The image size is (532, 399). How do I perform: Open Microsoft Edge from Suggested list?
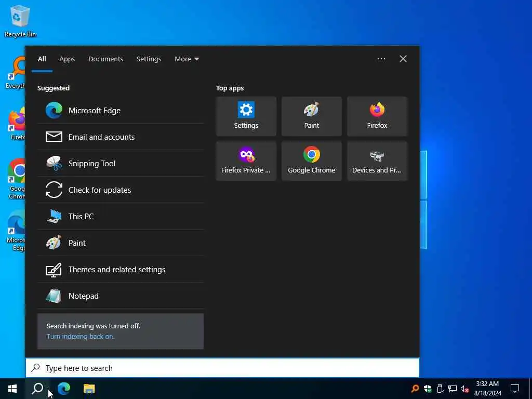pyautogui.click(x=121, y=110)
